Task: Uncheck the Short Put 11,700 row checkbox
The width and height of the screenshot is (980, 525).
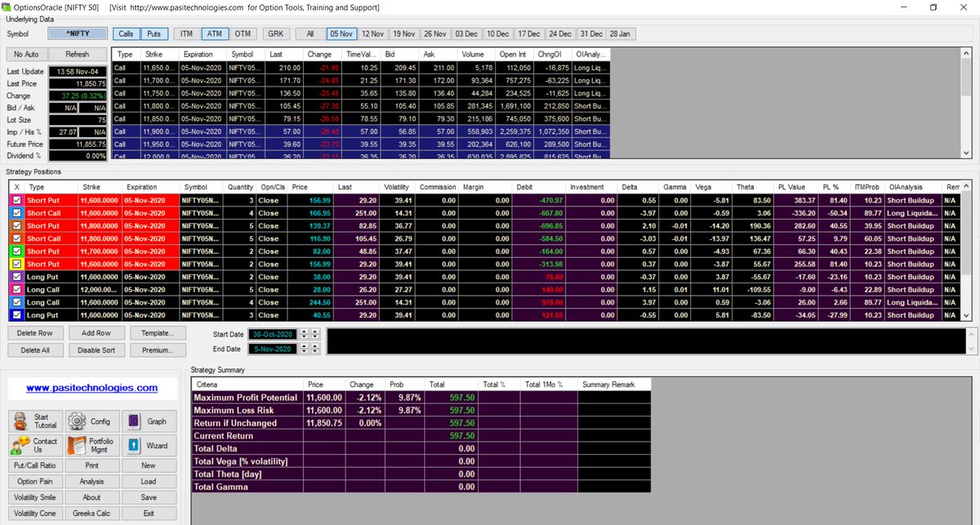Action: (16, 251)
